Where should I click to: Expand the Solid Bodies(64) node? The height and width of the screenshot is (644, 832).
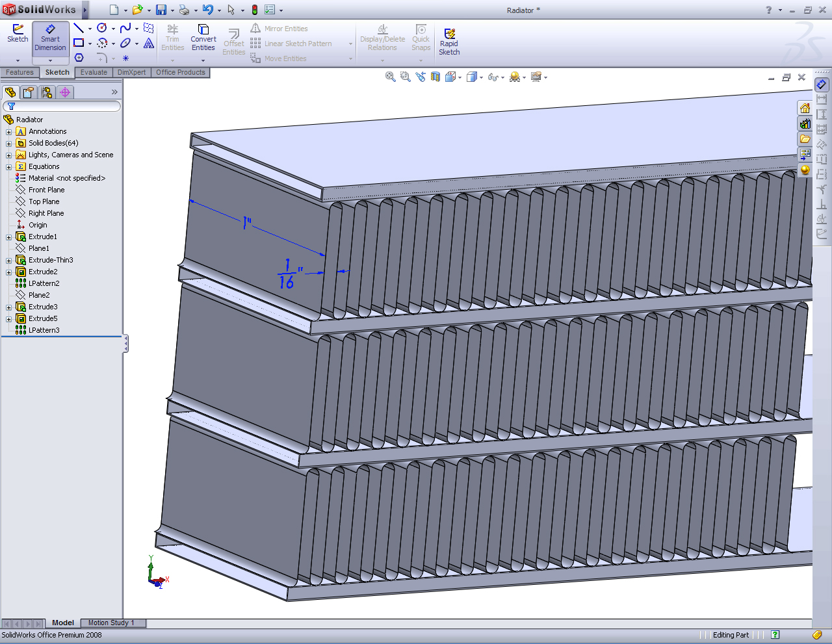(8, 144)
